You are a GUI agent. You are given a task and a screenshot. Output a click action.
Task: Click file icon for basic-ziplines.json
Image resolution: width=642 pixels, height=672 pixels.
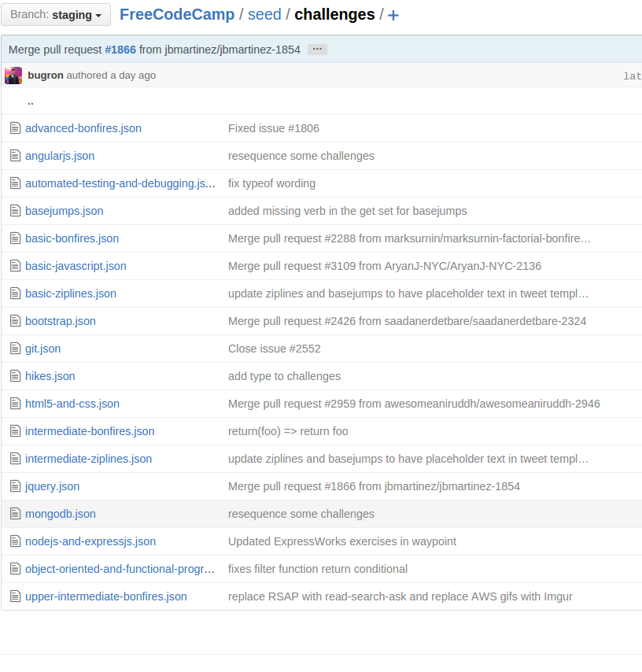[x=16, y=294]
